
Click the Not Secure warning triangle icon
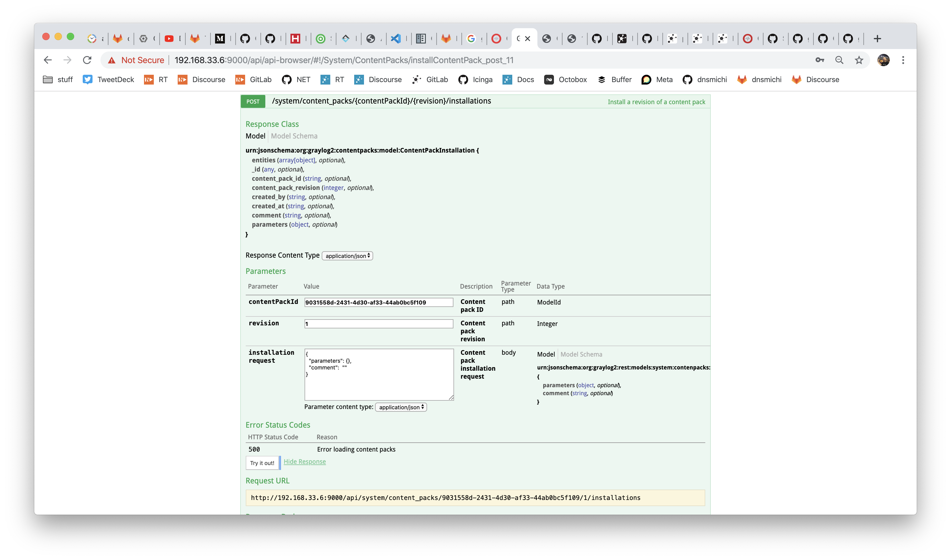click(x=111, y=60)
